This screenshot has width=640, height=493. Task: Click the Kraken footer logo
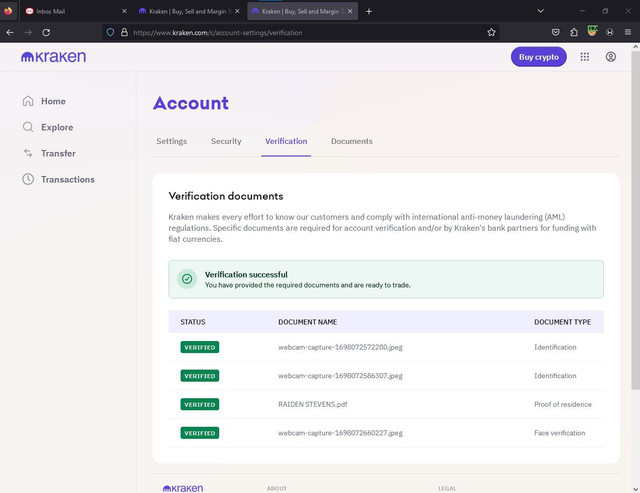coord(183,488)
